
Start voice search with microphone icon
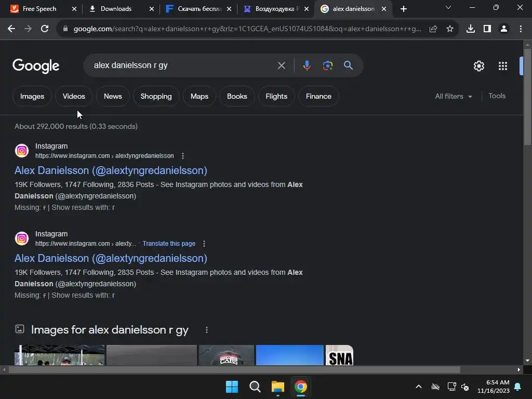click(x=307, y=65)
